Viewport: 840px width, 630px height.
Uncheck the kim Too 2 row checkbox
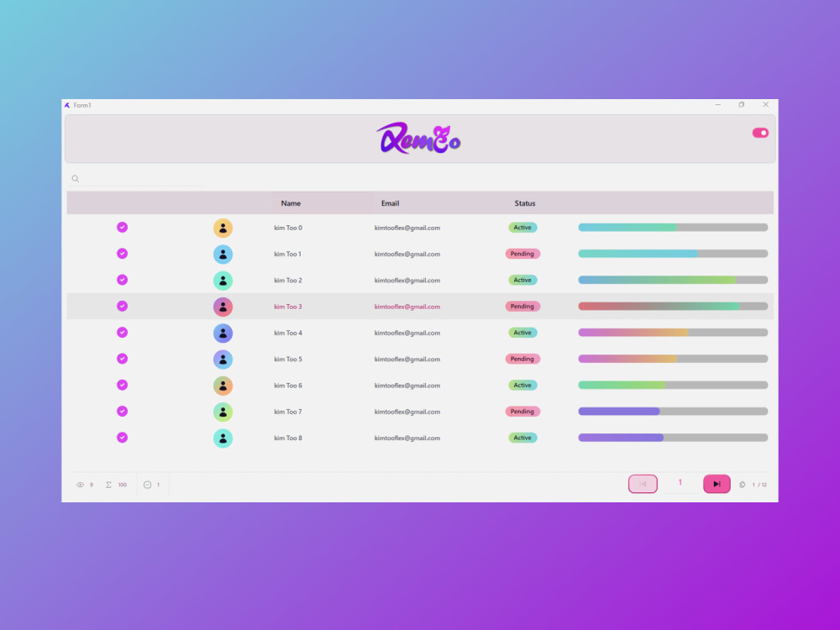point(122,280)
